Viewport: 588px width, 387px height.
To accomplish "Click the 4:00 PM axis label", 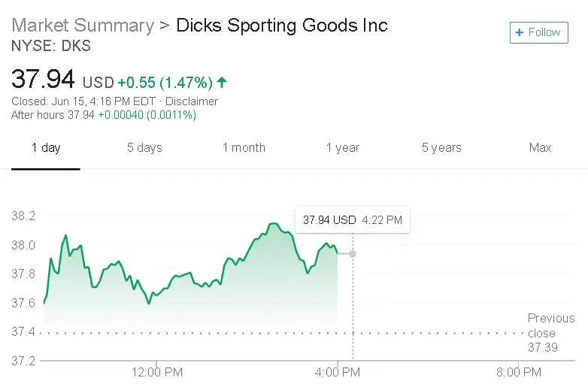I will [338, 372].
